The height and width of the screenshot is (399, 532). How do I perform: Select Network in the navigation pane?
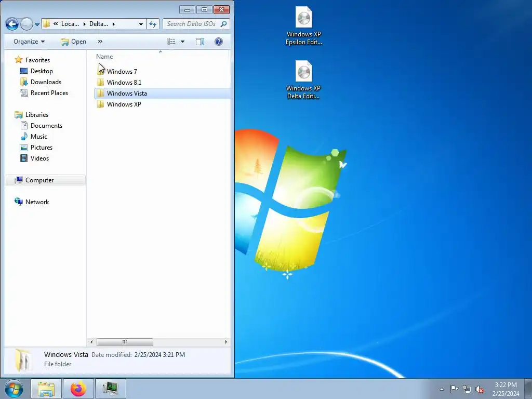pos(37,202)
